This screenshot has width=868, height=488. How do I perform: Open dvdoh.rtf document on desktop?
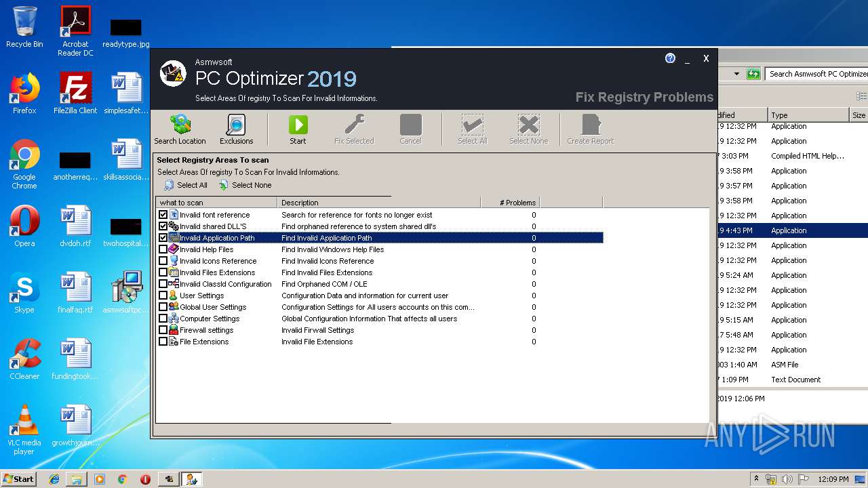tap(75, 226)
